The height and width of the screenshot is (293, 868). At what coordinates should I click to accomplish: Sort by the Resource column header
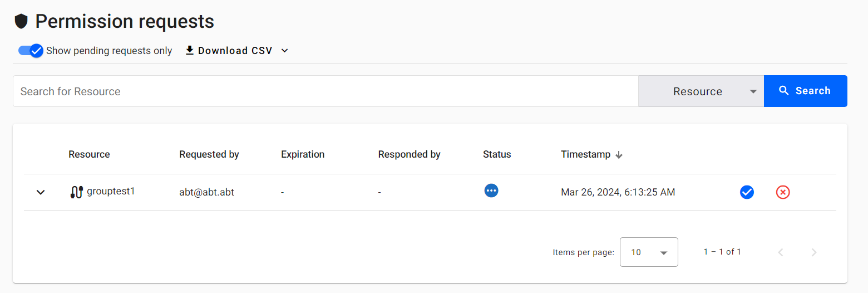coord(89,154)
